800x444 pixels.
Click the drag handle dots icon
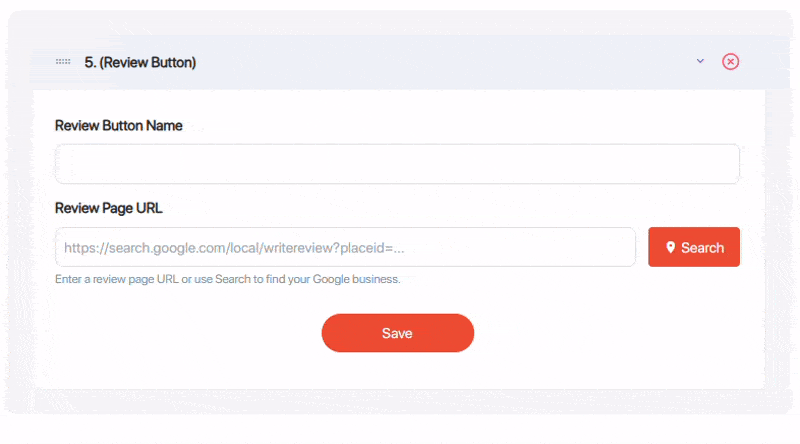click(x=63, y=62)
